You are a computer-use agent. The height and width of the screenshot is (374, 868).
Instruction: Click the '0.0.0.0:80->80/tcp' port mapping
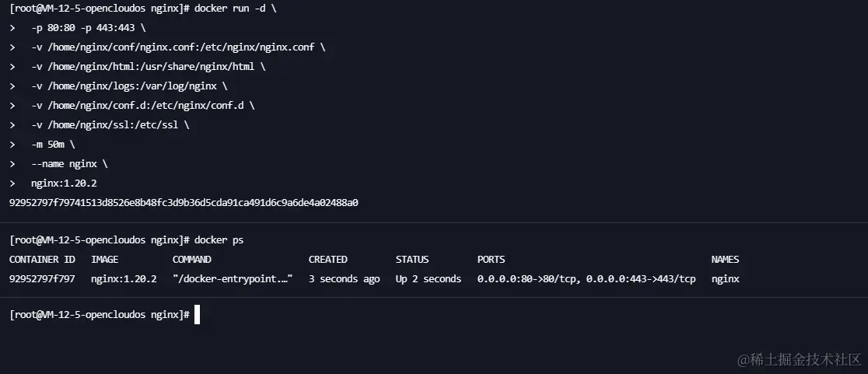[529, 279]
